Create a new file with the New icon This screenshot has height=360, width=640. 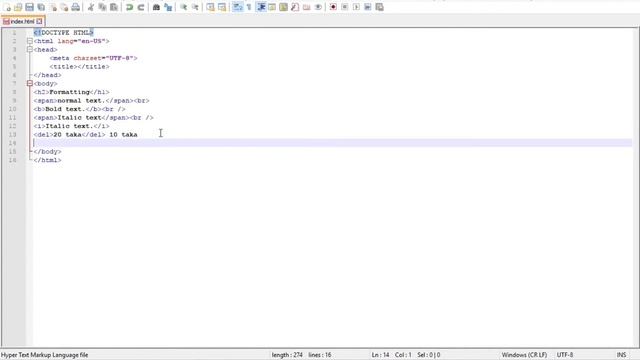7,7
